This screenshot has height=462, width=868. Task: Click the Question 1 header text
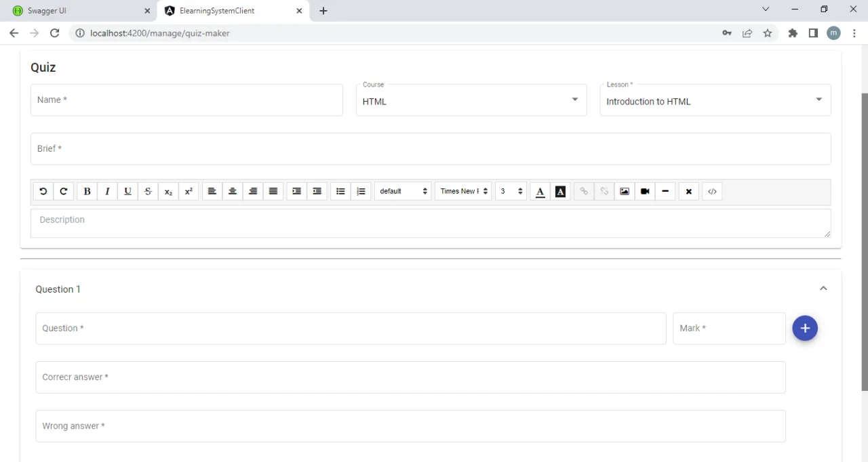click(58, 289)
